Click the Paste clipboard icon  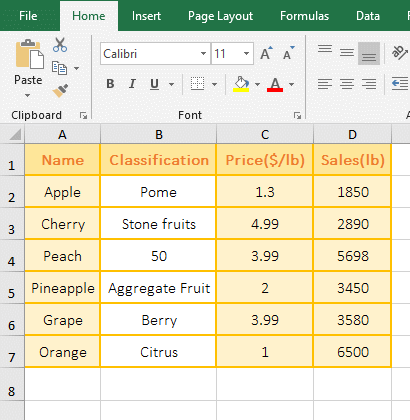[x=29, y=54]
